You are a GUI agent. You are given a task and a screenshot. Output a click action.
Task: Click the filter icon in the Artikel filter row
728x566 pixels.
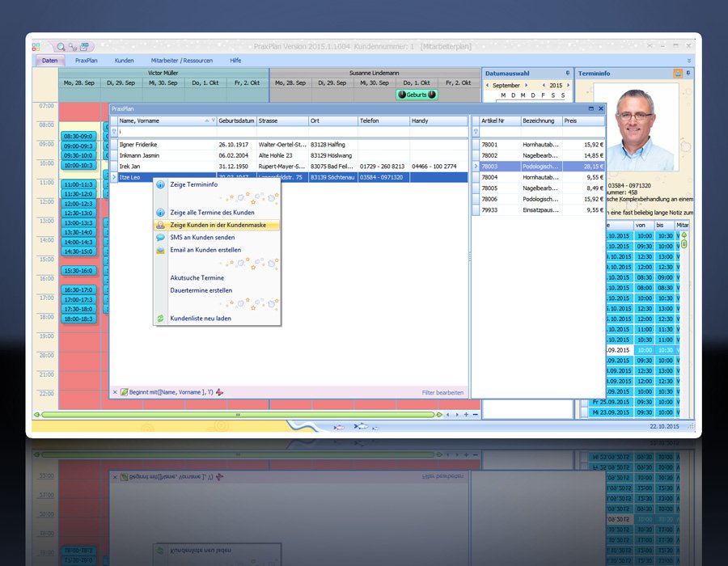tap(476, 132)
